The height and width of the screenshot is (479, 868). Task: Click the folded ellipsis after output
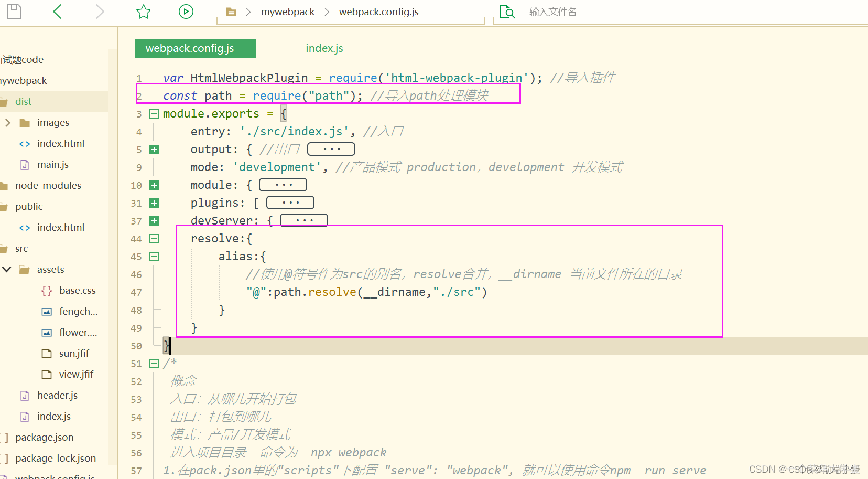[x=331, y=149]
